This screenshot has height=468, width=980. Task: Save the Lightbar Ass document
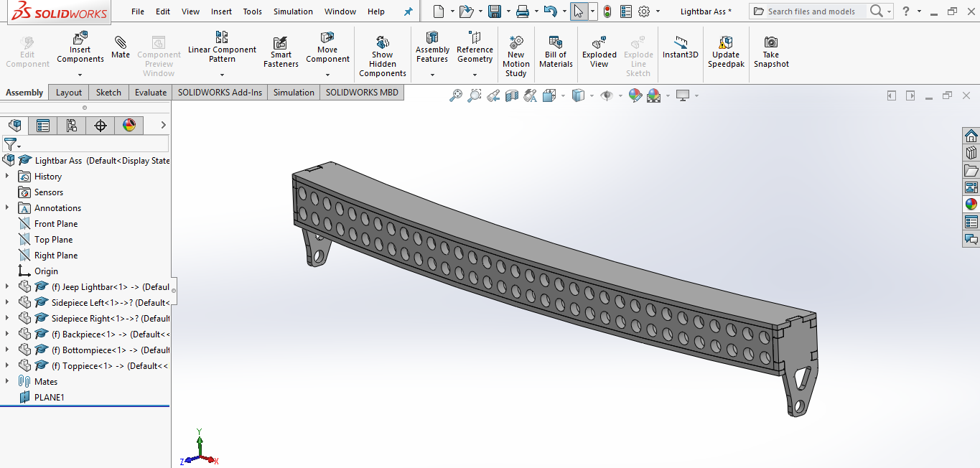pyautogui.click(x=494, y=11)
